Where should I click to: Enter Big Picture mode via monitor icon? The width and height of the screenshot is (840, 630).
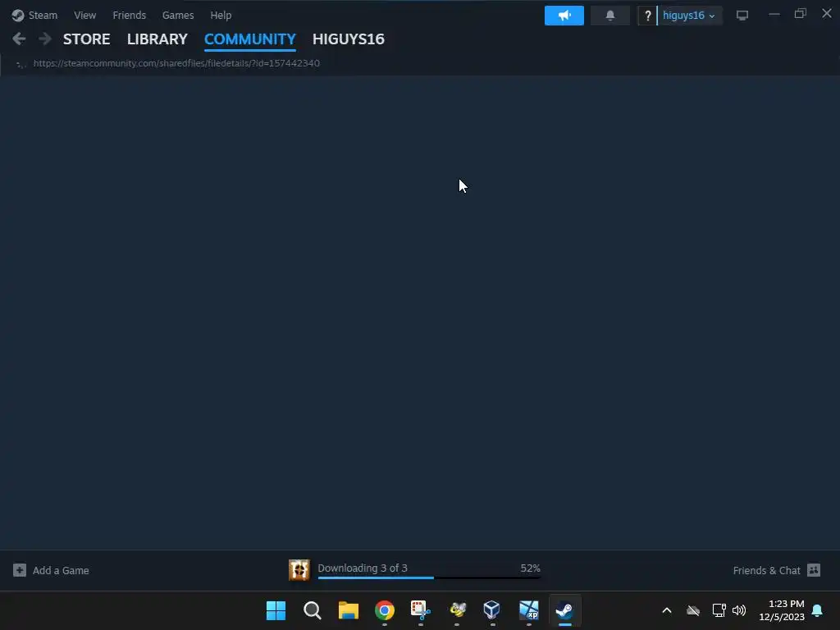click(742, 16)
